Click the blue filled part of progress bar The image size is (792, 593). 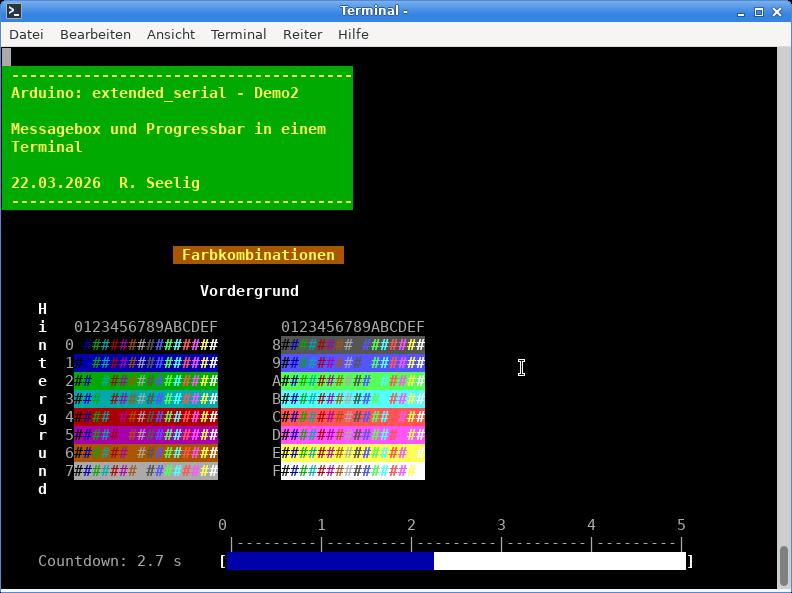[x=330, y=561]
